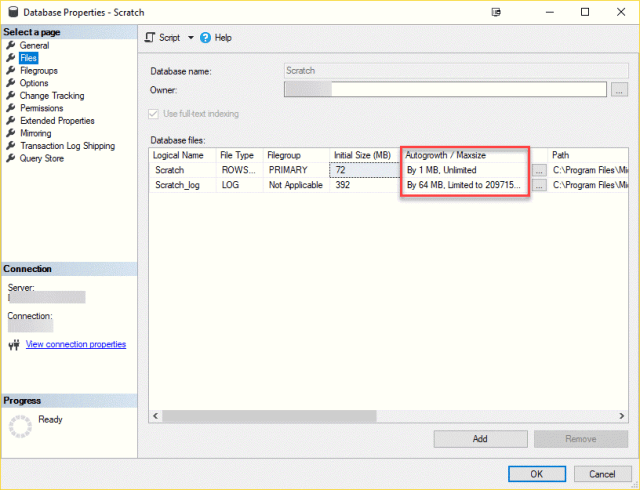Click the ROWS... file type cell
Viewport: 640px width, 490px height.
point(239,170)
